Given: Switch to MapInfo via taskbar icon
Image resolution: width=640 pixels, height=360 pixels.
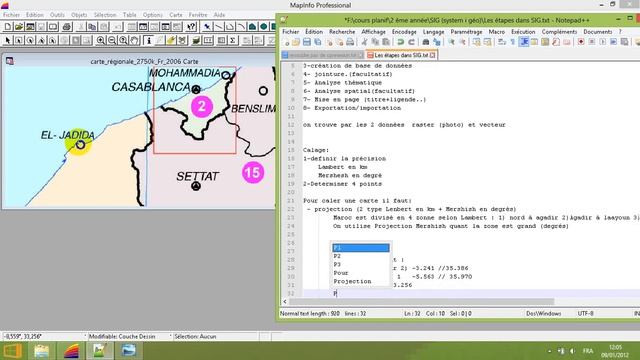Looking at the screenshot, I should click(71, 351).
